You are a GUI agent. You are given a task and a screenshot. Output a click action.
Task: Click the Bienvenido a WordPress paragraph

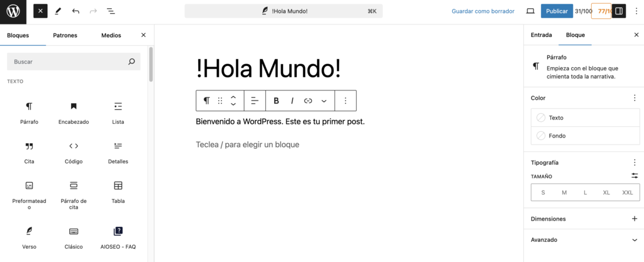280,122
